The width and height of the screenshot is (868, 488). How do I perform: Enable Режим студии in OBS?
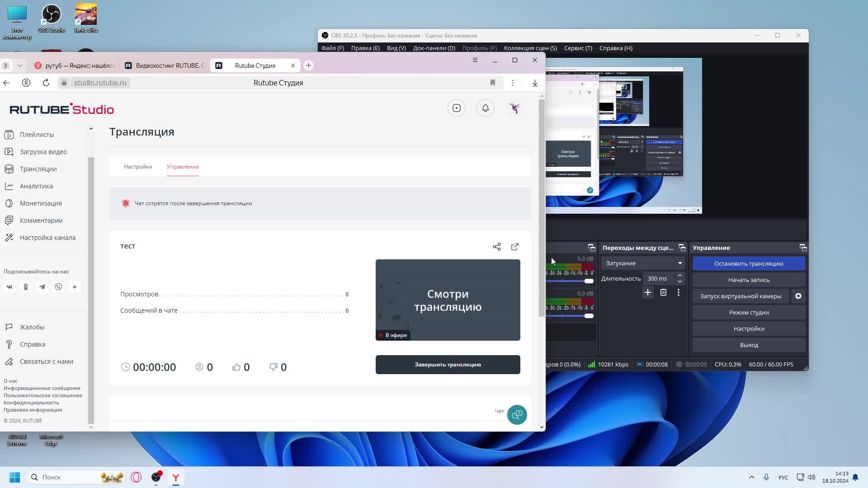[749, 312]
